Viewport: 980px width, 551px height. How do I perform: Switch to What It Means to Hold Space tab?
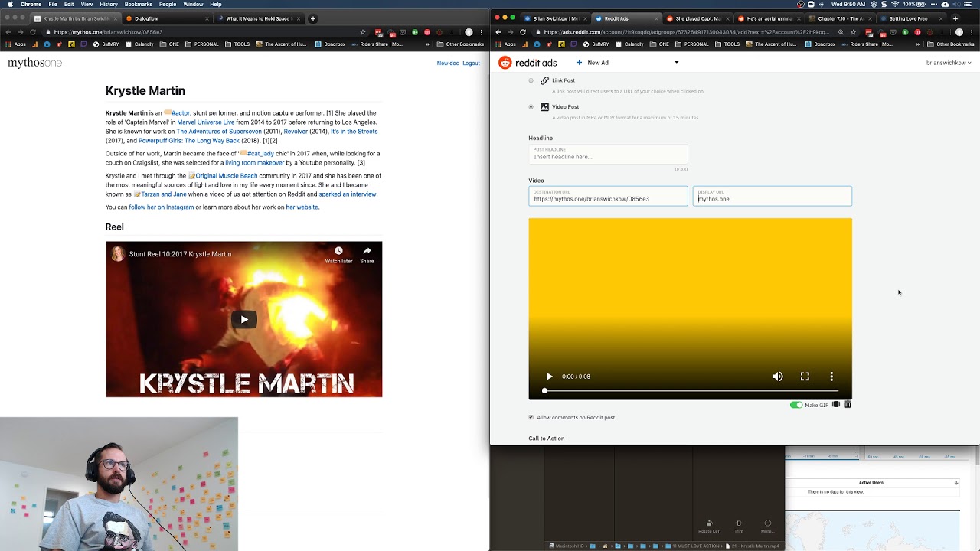(x=260, y=18)
